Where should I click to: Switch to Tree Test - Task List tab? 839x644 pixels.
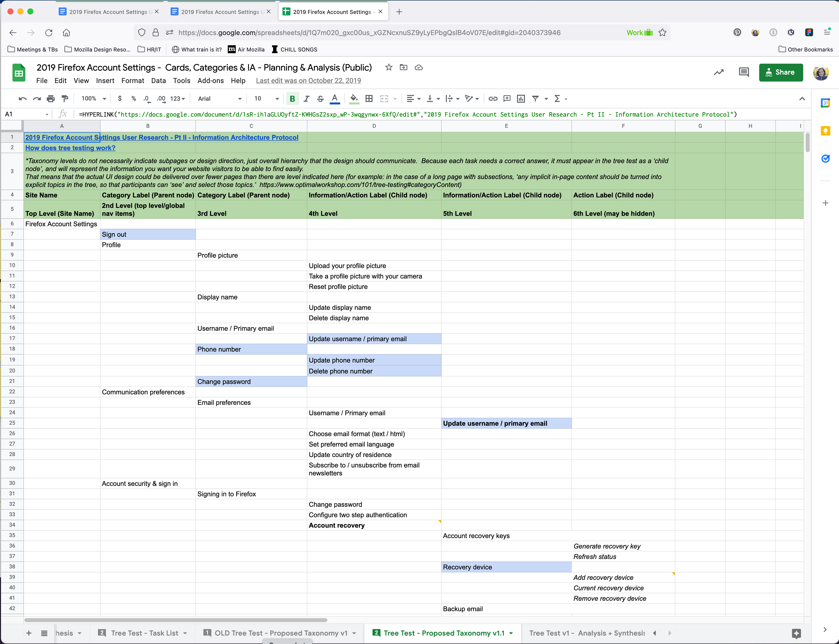(144, 633)
